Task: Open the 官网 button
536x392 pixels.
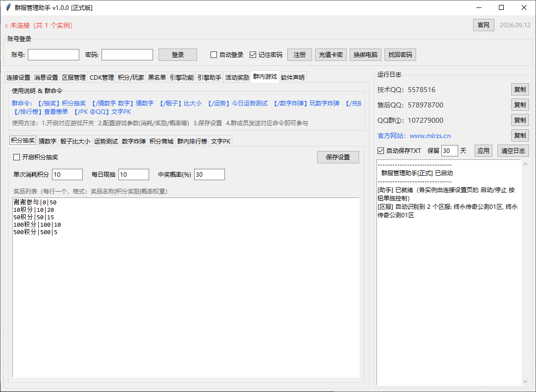Action: [483, 25]
